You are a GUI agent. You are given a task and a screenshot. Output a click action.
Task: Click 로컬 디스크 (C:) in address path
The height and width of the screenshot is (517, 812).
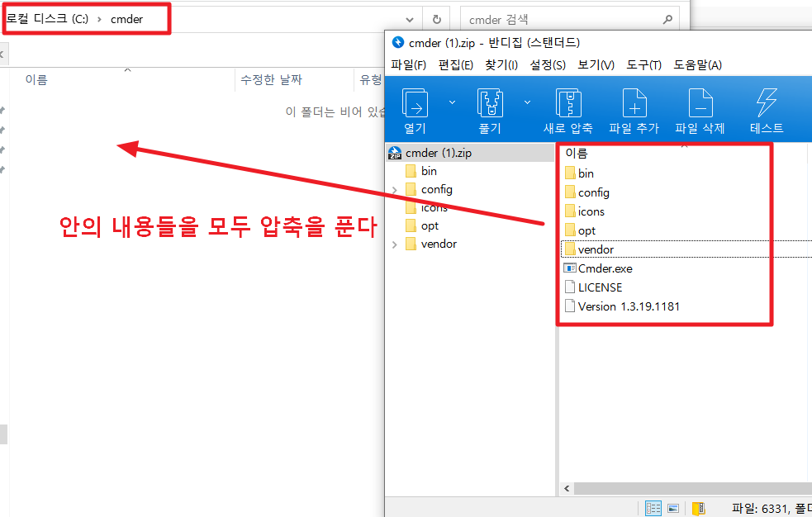click(x=47, y=19)
